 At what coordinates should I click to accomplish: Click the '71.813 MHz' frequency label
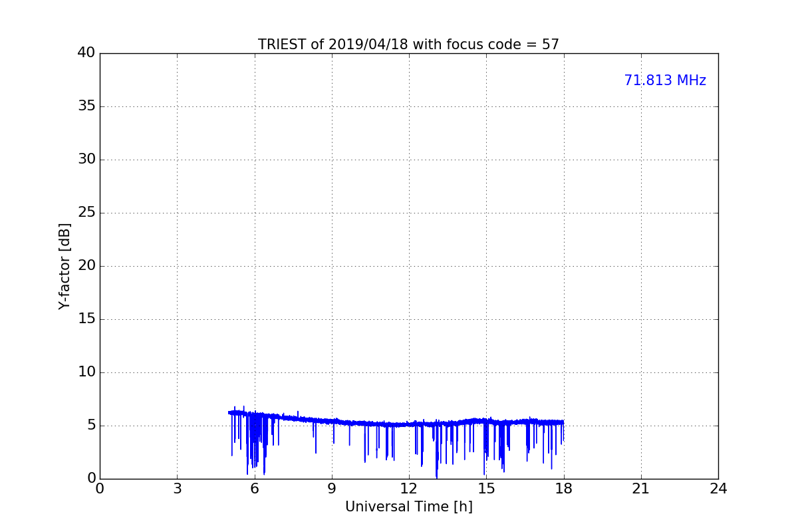[x=665, y=80]
